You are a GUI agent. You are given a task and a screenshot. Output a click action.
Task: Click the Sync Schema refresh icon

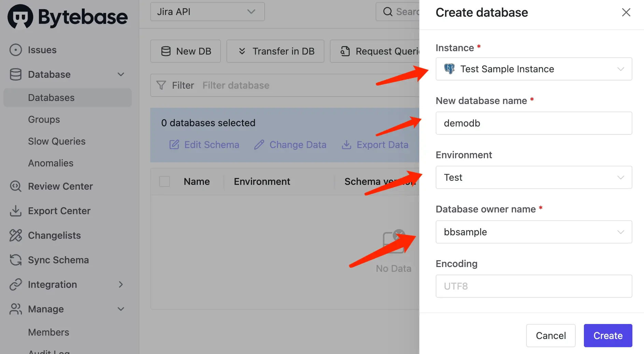click(x=16, y=260)
